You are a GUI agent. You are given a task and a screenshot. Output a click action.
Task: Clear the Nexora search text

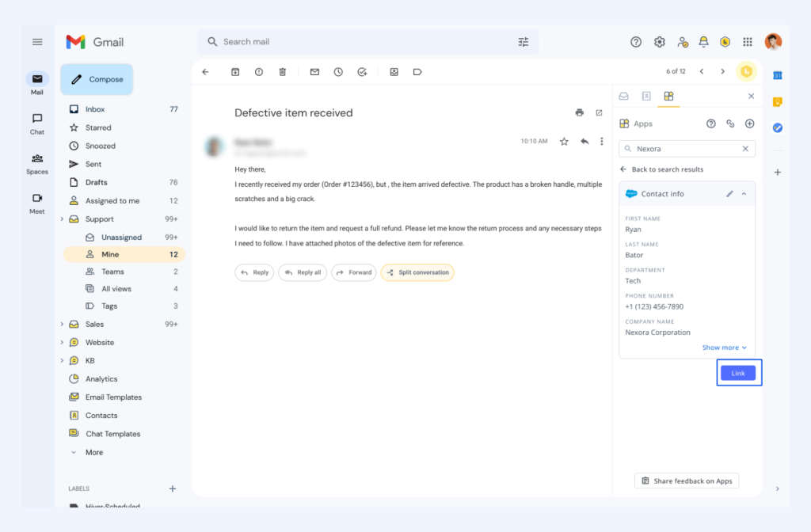[x=745, y=149]
